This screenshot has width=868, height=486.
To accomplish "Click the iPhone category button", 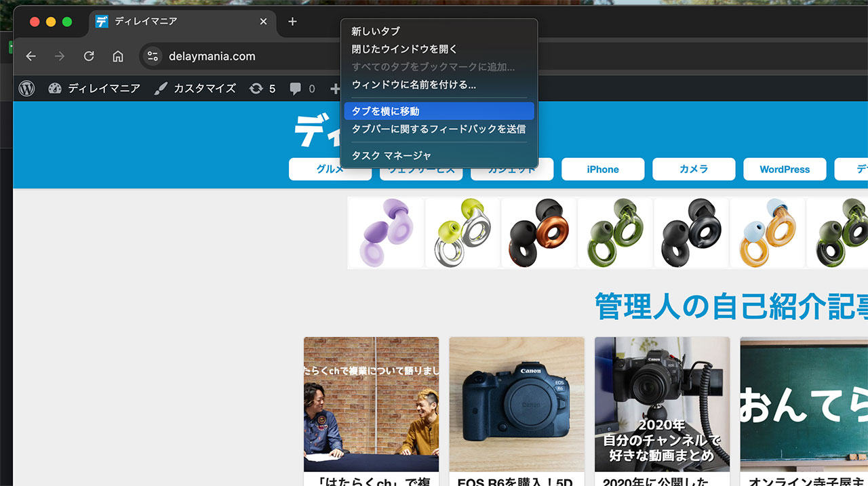I will pos(603,169).
